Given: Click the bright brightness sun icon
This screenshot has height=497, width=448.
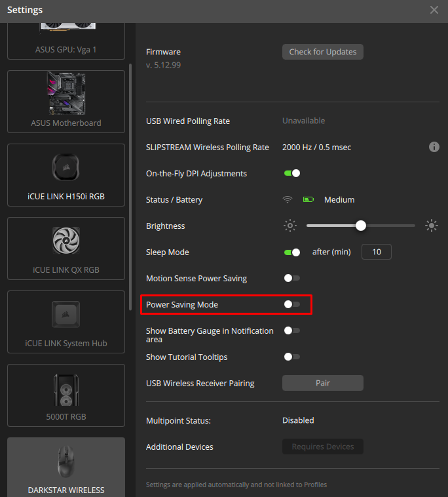Looking at the screenshot, I should (x=431, y=226).
